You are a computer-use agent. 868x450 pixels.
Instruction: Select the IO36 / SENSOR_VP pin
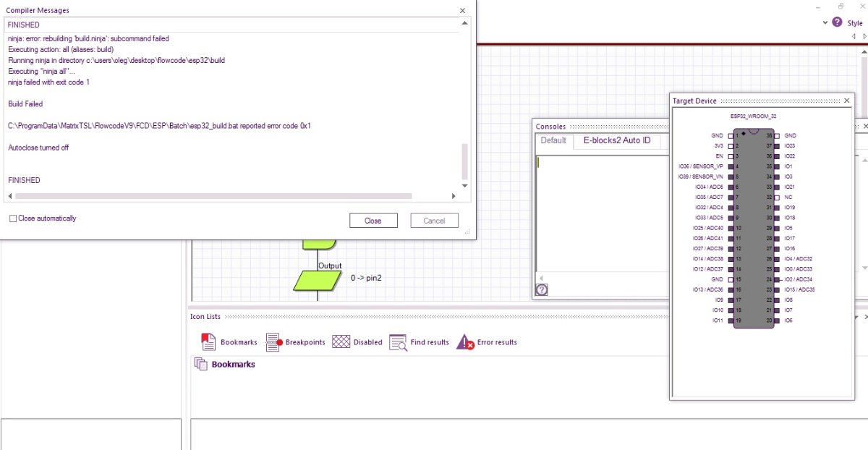[730, 166]
